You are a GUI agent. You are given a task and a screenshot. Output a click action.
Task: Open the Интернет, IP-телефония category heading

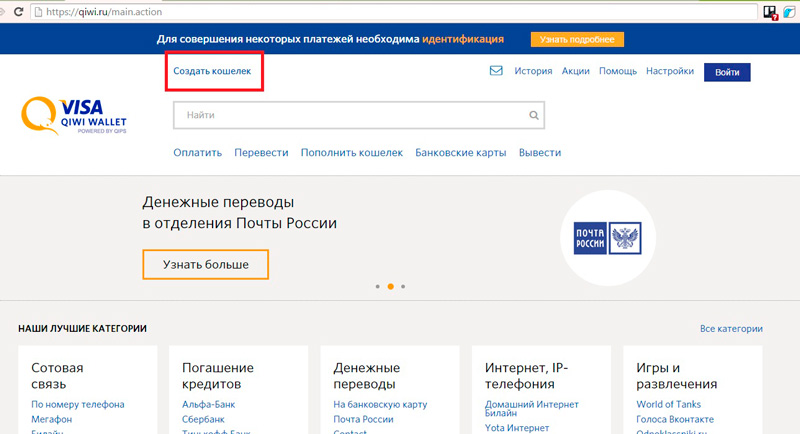click(526, 376)
